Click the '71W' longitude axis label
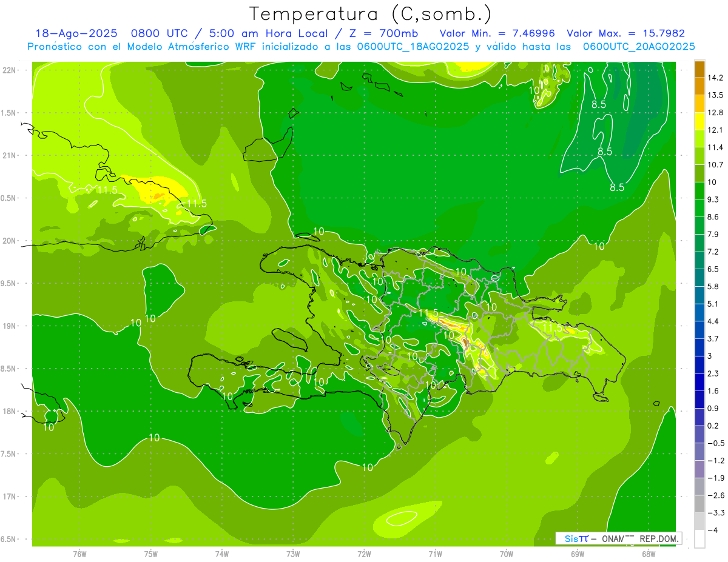Screen dimensions: 728x562 point(435,554)
